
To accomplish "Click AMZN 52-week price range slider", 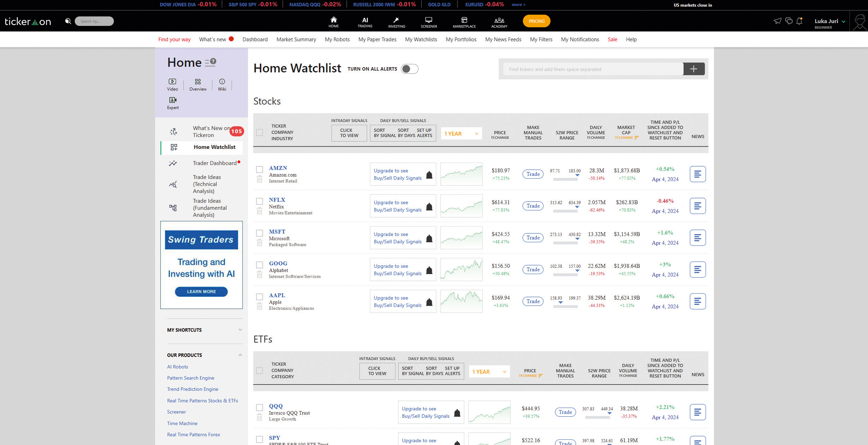I will click(x=565, y=179).
